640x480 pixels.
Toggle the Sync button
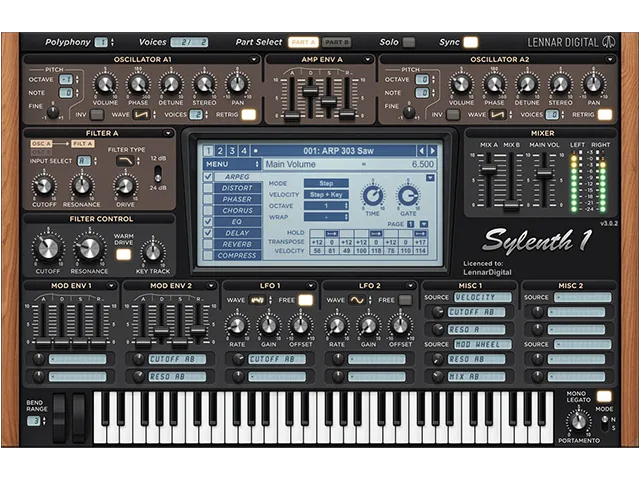pyautogui.click(x=471, y=42)
